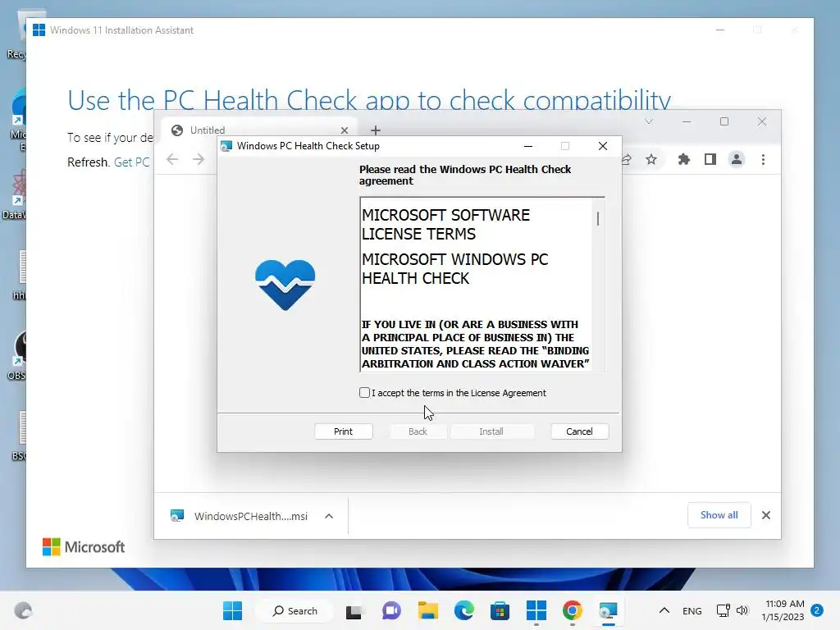Click the Cancel button in setup dialog
840x630 pixels.
click(579, 431)
